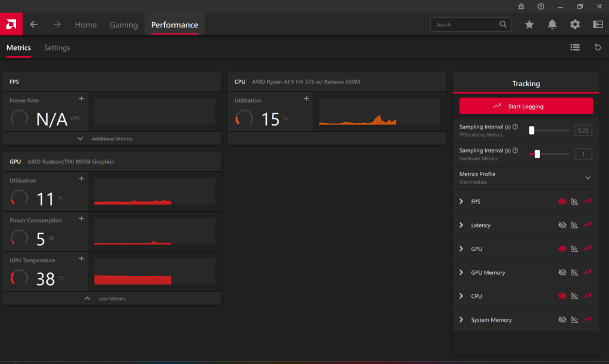Image resolution: width=609 pixels, height=364 pixels.
Task: Open the notifications bell
Action: click(x=552, y=24)
